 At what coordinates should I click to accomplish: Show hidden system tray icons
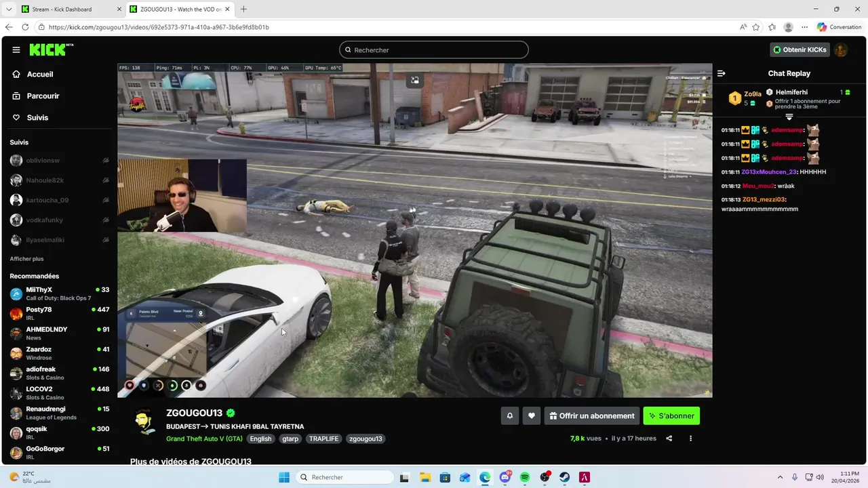[780, 477]
